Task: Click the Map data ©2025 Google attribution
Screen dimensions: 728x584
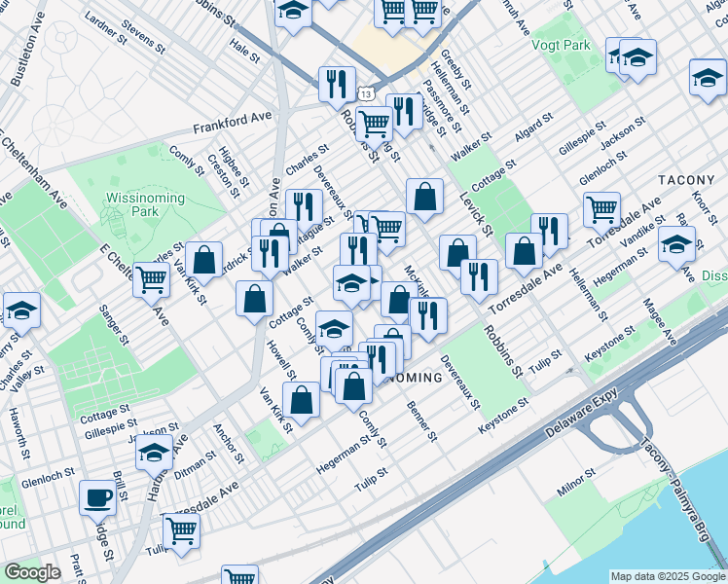Action: (x=668, y=576)
